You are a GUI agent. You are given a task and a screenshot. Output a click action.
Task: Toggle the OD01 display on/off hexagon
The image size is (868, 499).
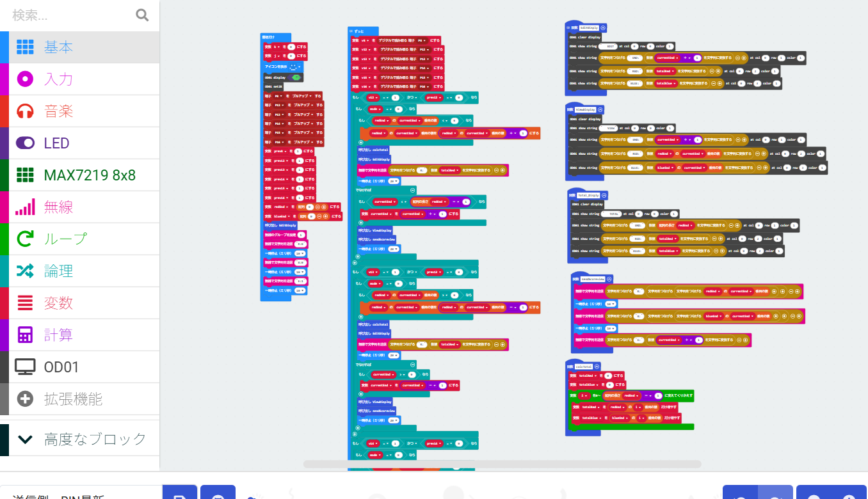296,76
